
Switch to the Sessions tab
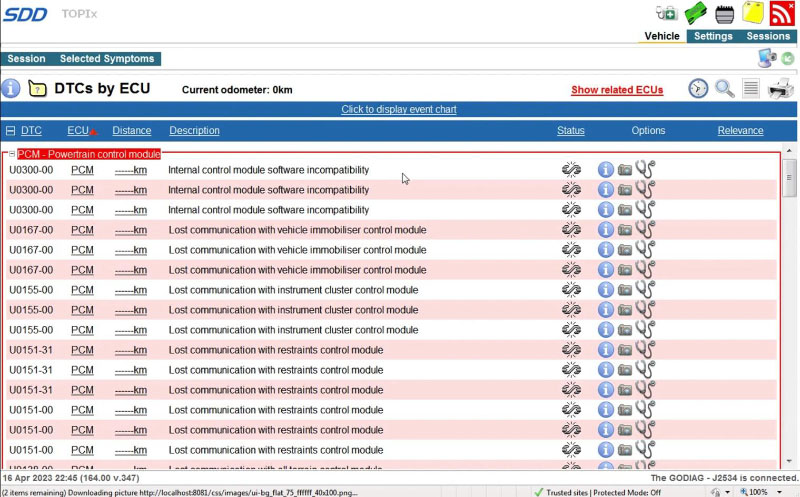click(768, 36)
